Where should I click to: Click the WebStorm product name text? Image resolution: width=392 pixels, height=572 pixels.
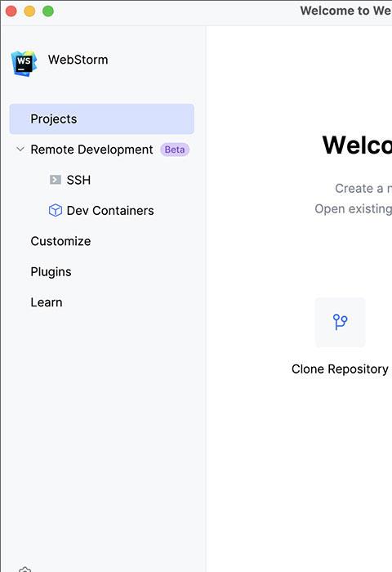(x=78, y=60)
